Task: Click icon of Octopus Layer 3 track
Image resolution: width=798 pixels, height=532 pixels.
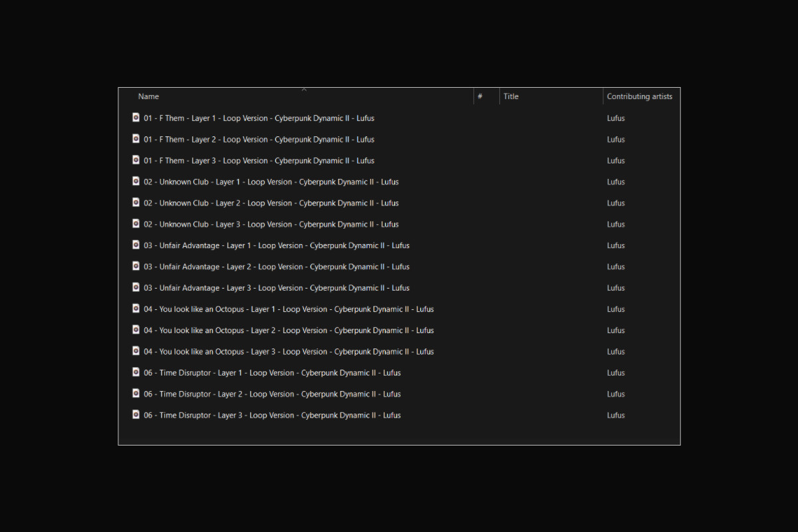Action: 136,351
